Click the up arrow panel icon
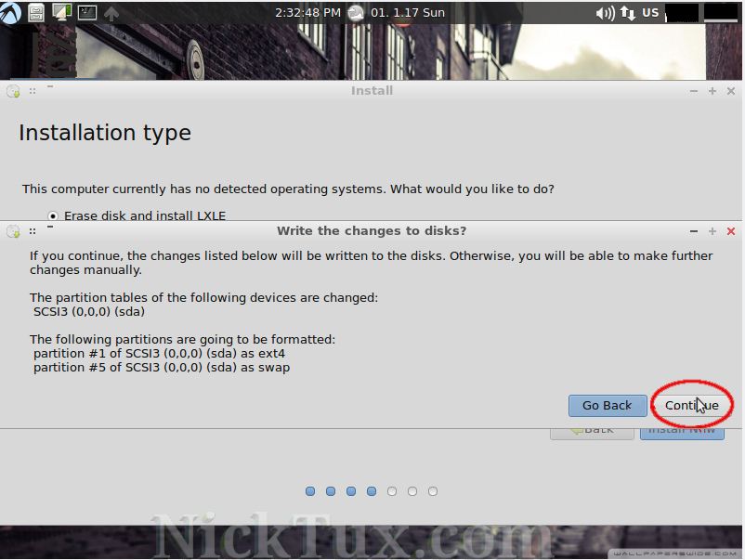 (x=111, y=13)
